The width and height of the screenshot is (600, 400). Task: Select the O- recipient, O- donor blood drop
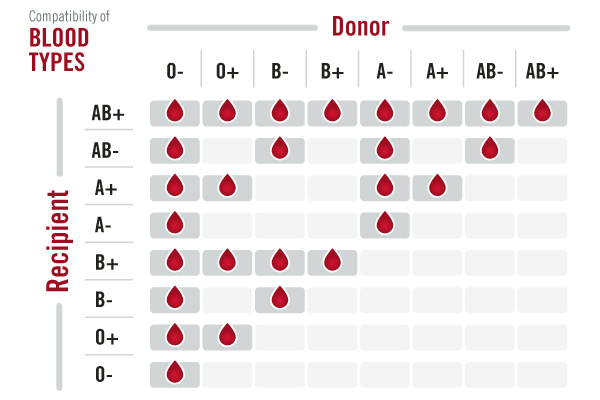(x=175, y=373)
